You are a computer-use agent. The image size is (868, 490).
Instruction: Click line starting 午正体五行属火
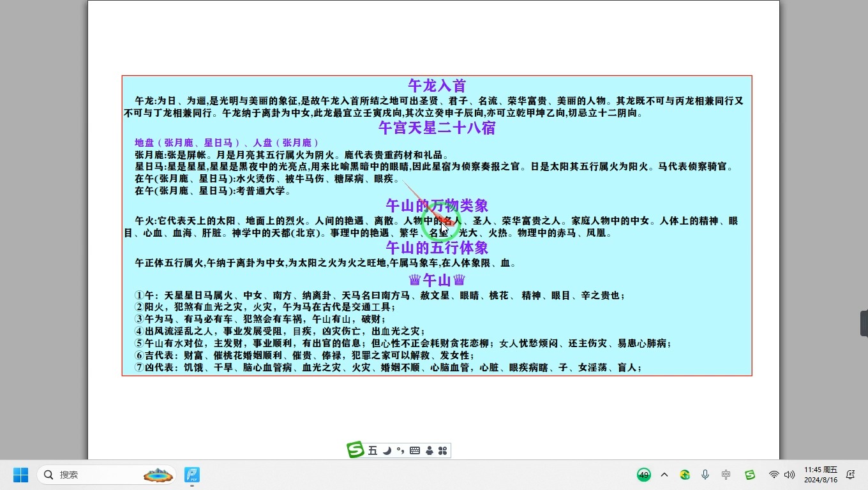point(325,263)
